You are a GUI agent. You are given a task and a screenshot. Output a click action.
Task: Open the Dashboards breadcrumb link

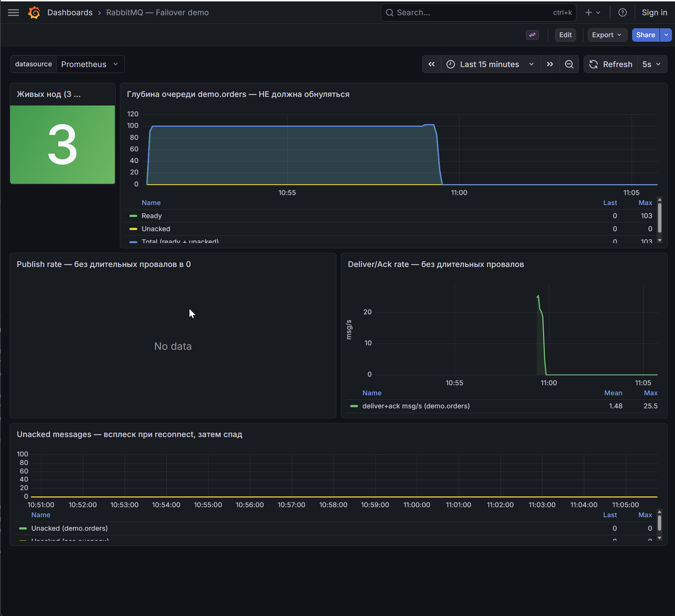pos(70,13)
